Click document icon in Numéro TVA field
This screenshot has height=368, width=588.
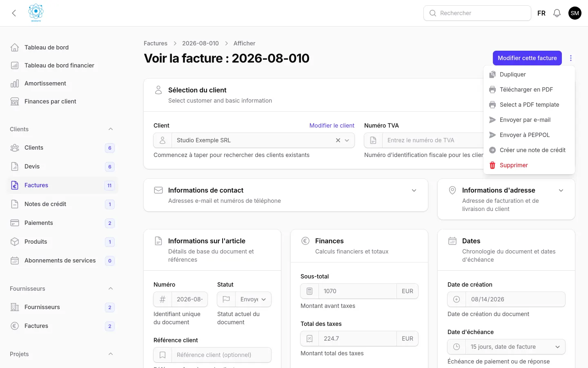click(373, 140)
